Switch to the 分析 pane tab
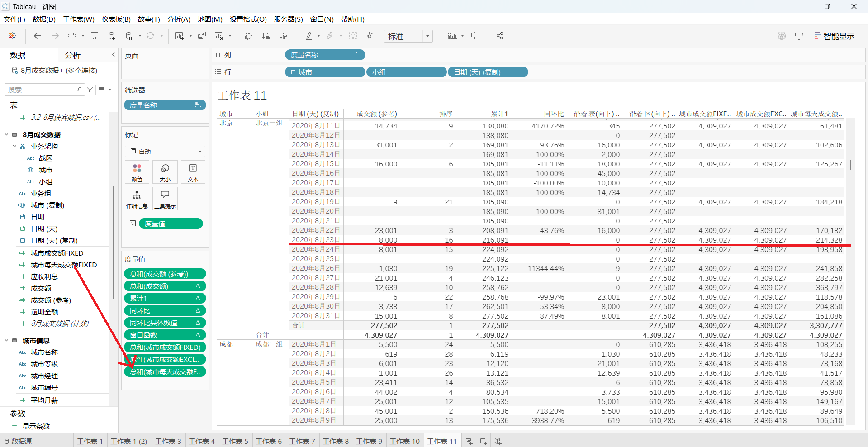The image size is (868, 447). pyautogui.click(x=73, y=55)
